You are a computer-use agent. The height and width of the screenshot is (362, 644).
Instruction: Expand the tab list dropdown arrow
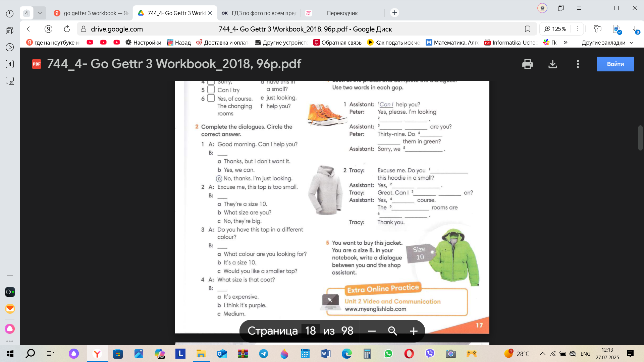[40, 13]
